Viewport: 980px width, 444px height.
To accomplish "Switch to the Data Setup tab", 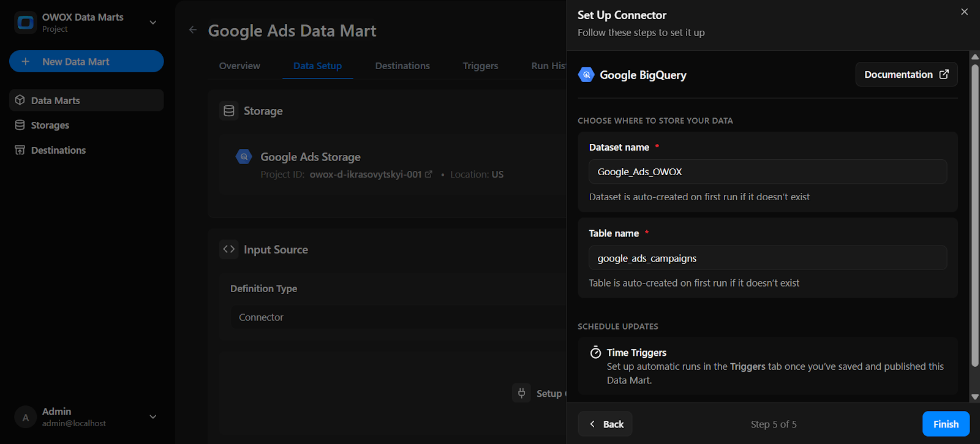I will click(x=317, y=66).
